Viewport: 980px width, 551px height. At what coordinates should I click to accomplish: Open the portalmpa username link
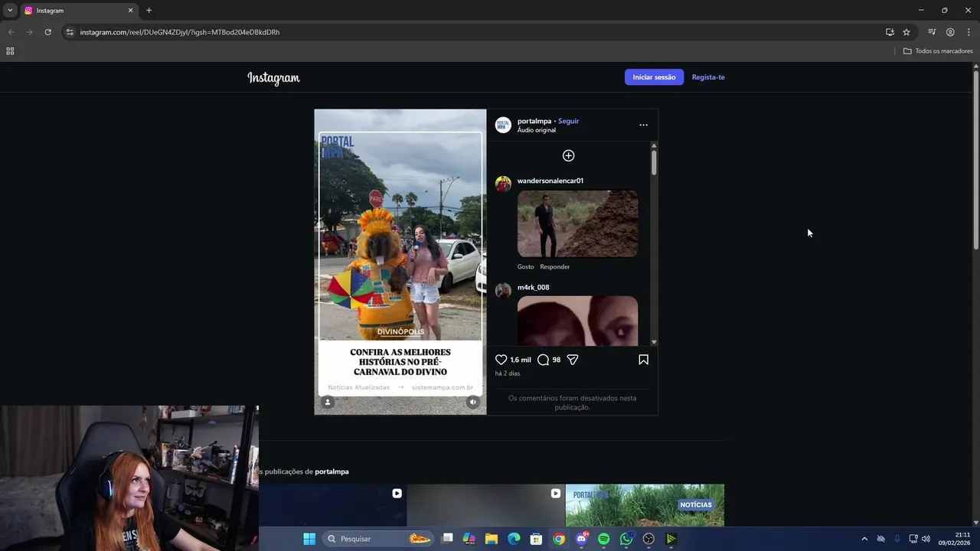[x=534, y=121]
